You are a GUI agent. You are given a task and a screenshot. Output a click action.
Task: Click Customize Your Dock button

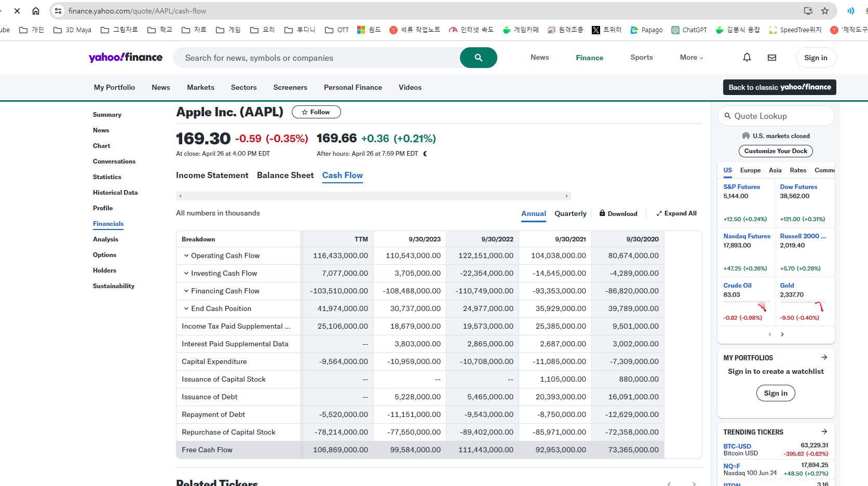[776, 151]
